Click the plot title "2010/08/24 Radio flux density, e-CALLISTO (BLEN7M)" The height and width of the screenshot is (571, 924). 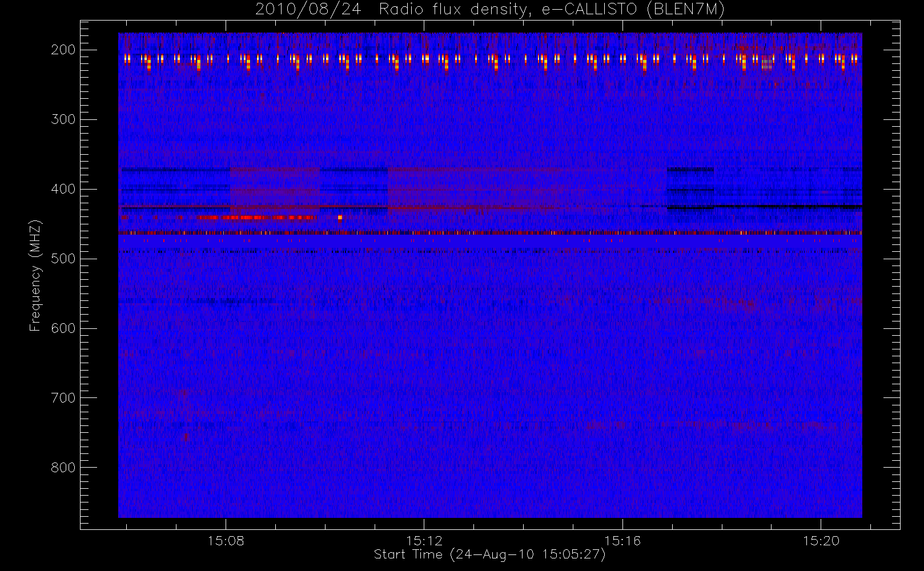point(490,10)
